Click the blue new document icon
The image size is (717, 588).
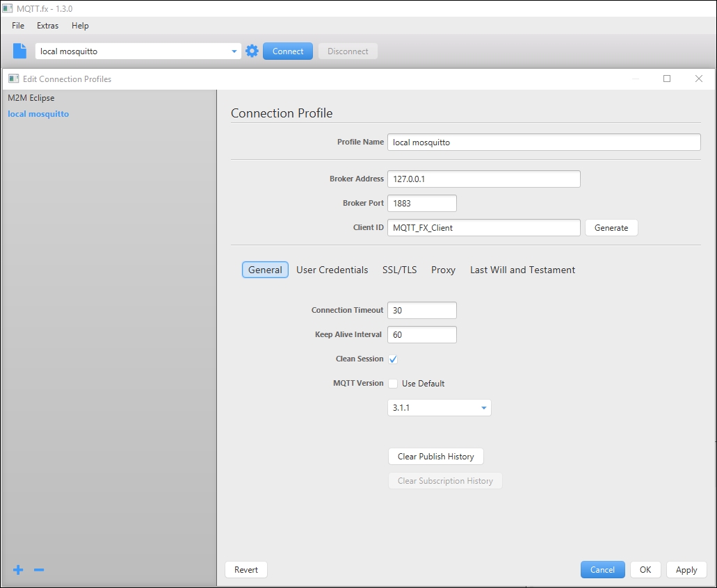pyautogui.click(x=19, y=51)
